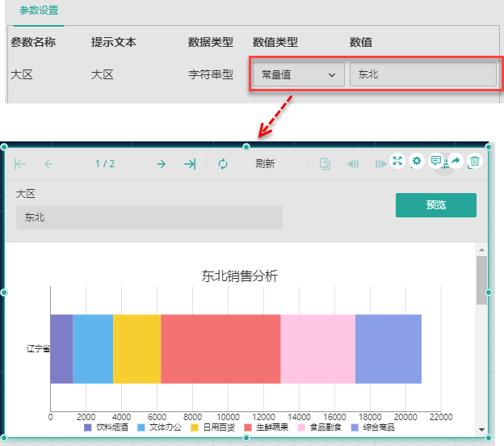Click the export copy icon in toolbar
The width and height of the screenshot is (504, 446).
325,164
